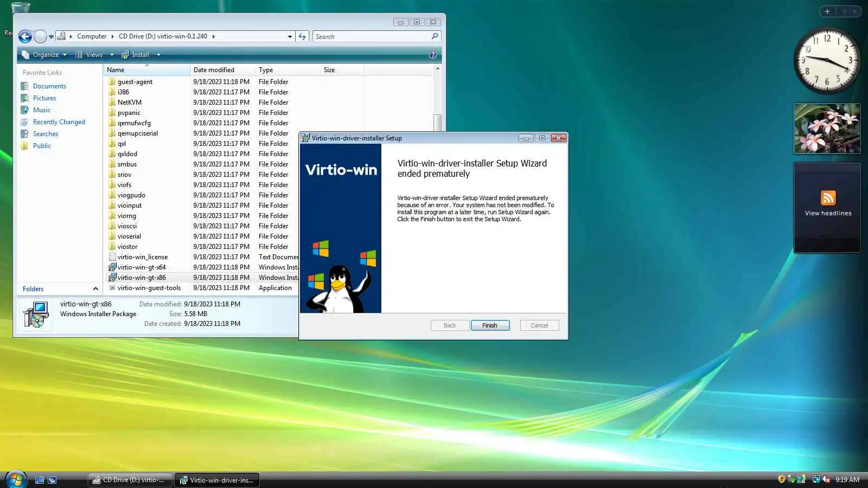Switch to Virtio-win-driver-installer taskbar button
This screenshot has width=868, height=488.
pyautogui.click(x=217, y=480)
